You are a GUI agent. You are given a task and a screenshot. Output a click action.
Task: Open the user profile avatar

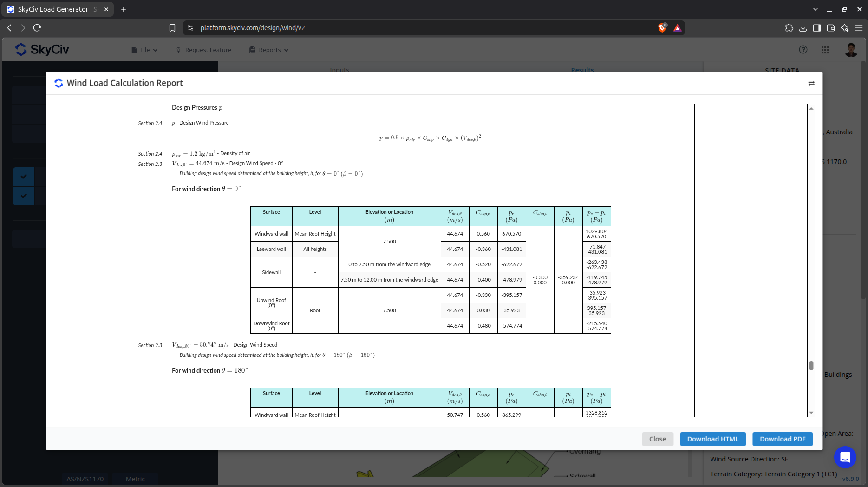[x=851, y=50]
